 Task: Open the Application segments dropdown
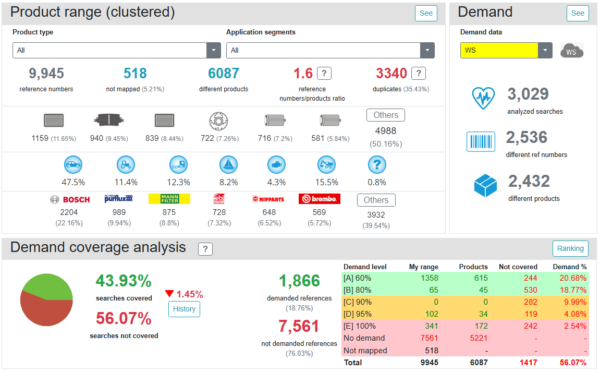330,50
